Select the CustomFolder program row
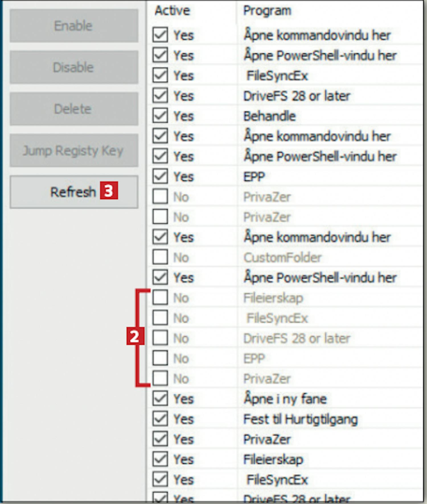The width and height of the screenshot is (427, 504). coord(282,257)
